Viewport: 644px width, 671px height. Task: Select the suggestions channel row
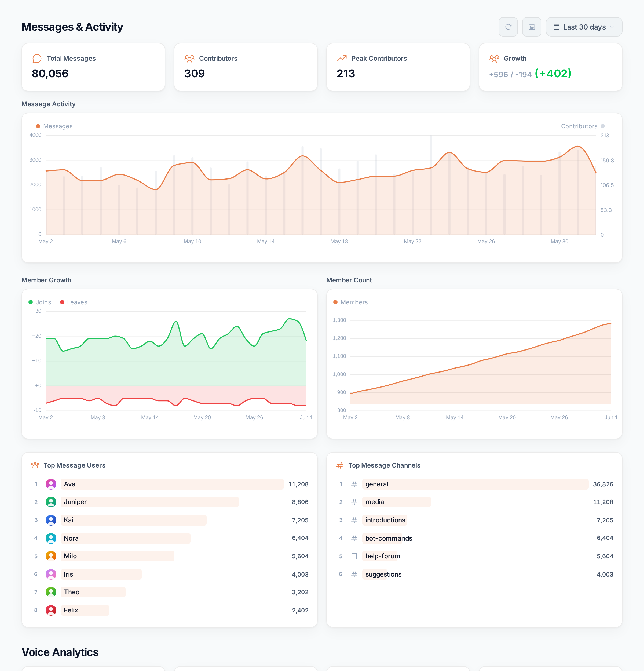point(475,574)
